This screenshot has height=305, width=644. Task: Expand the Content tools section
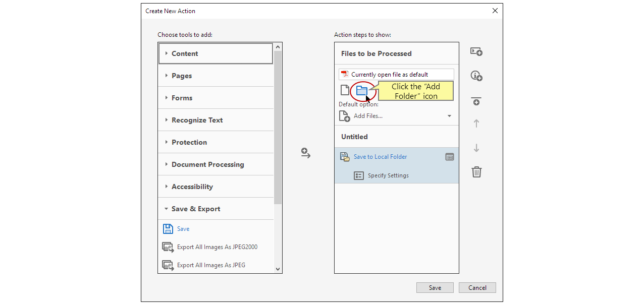185,53
